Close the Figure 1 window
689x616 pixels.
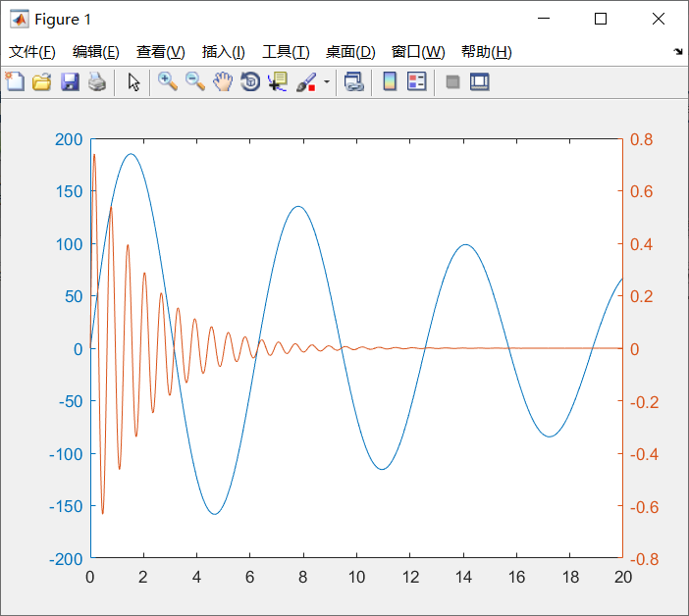click(x=659, y=19)
